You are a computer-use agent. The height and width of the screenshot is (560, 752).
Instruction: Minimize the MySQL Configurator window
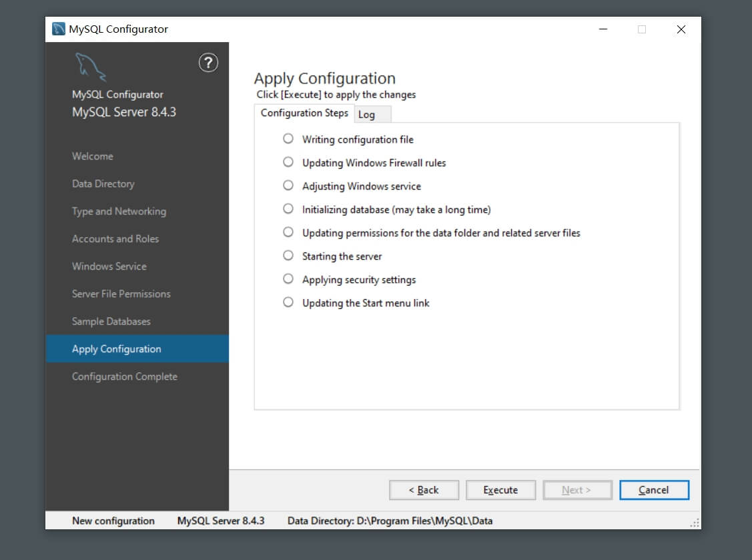(603, 29)
